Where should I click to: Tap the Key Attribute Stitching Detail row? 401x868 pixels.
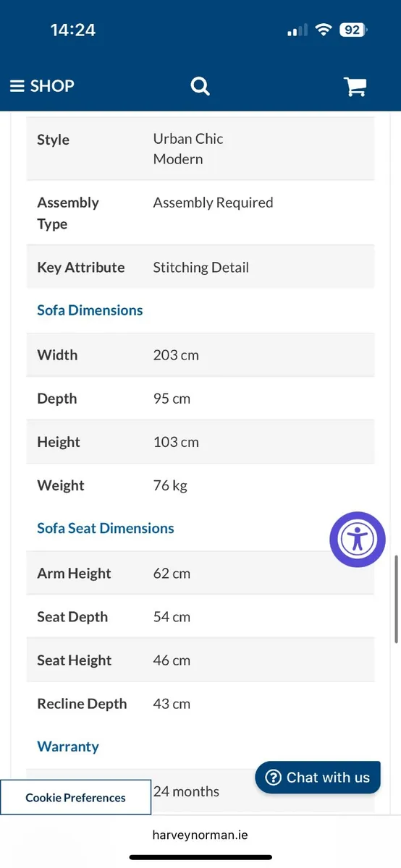pos(200,267)
